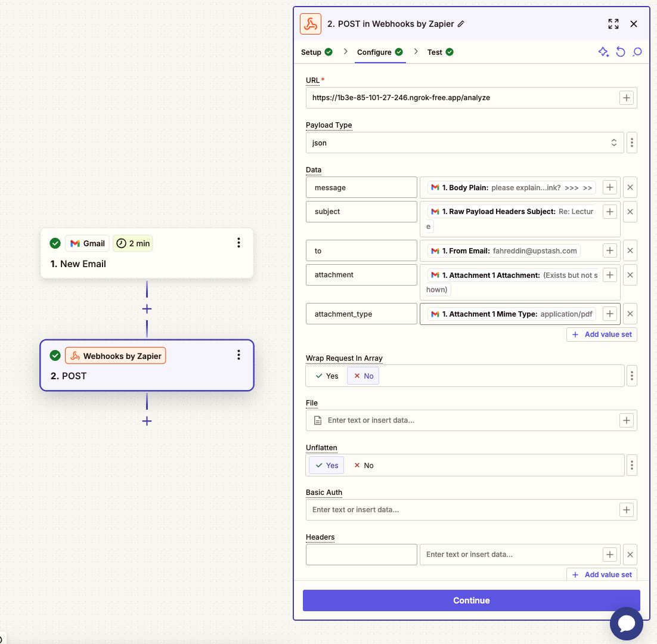Click the pencil icon to rename the POST step
The height and width of the screenshot is (644, 657).
[461, 24]
